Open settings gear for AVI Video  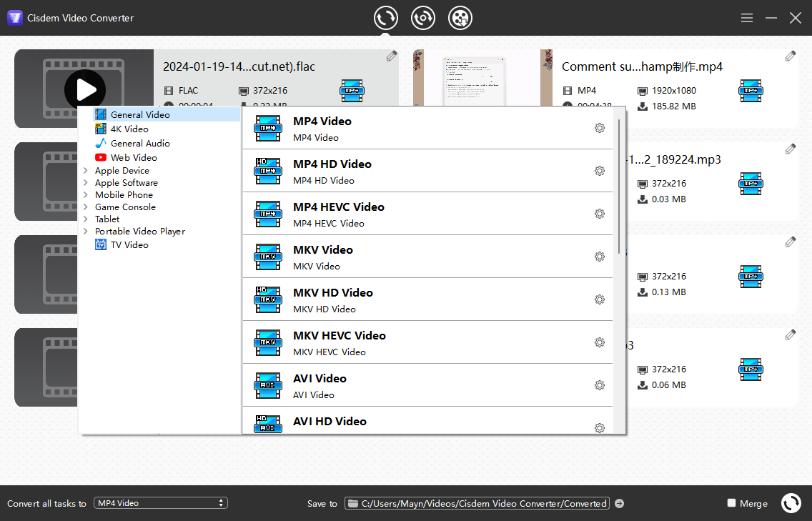coord(600,385)
